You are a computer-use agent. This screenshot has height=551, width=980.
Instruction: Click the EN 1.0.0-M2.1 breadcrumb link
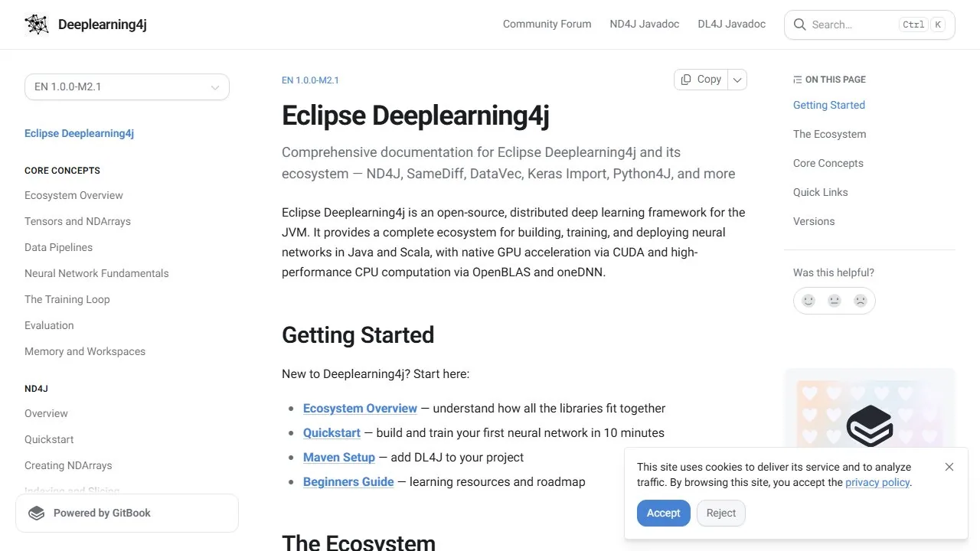310,80
